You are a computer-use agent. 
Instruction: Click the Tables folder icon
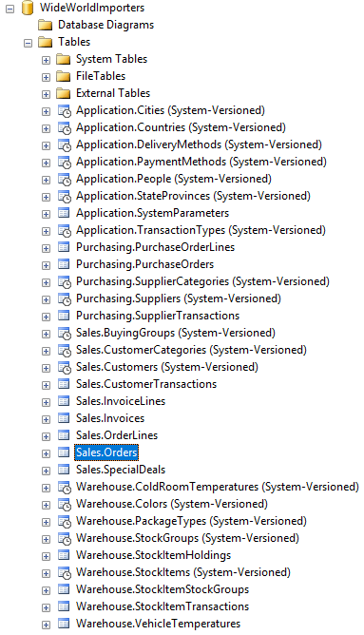[x=45, y=42]
